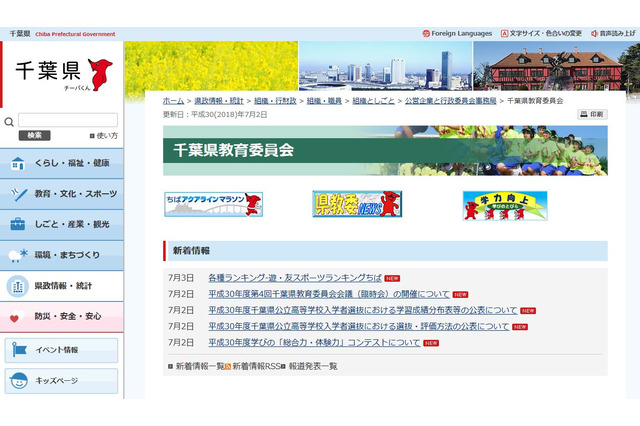
Task: Click the briefcase icon for しごと・産業・観光
Action: (18, 224)
